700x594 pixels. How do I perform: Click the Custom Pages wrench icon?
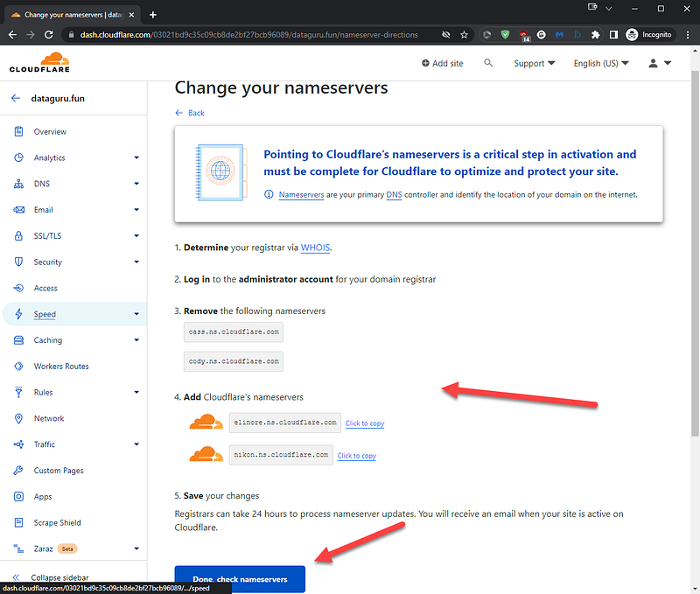[18, 470]
